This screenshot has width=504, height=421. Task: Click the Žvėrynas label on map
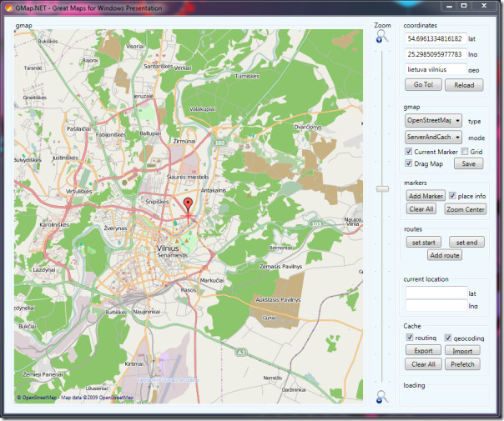coord(115,228)
